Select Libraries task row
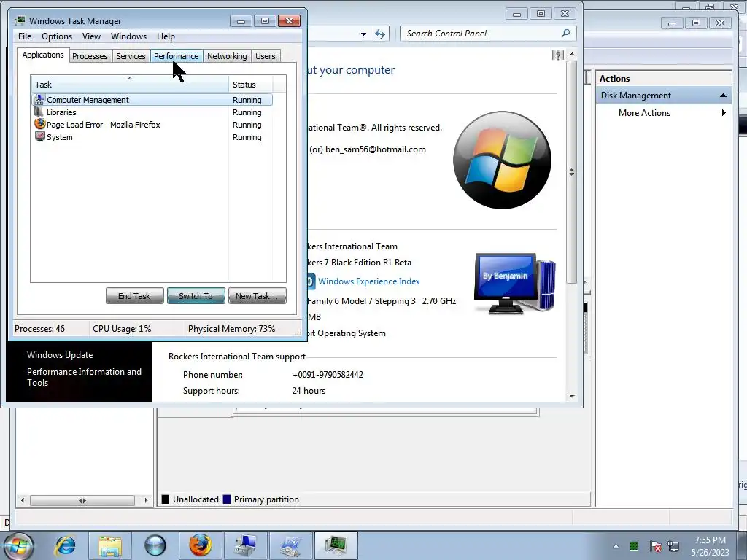 [152, 112]
